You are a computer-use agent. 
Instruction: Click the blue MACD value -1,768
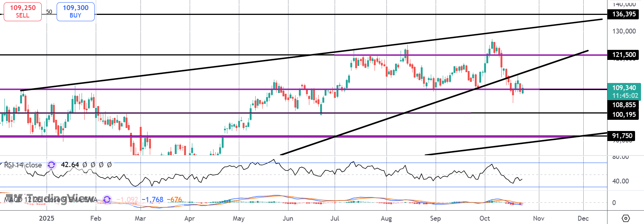point(152,200)
